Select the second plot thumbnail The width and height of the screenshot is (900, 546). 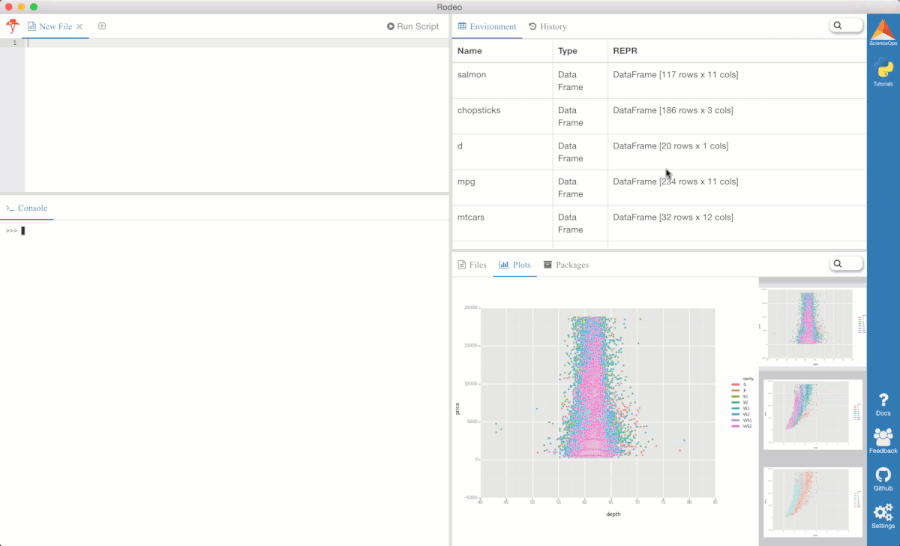pyautogui.click(x=813, y=413)
